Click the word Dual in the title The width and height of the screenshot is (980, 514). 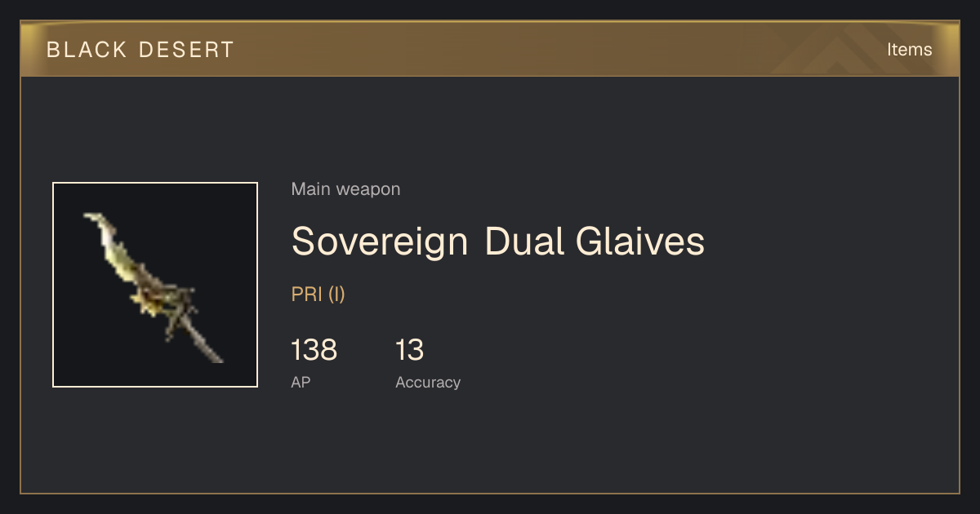pos(525,241)
